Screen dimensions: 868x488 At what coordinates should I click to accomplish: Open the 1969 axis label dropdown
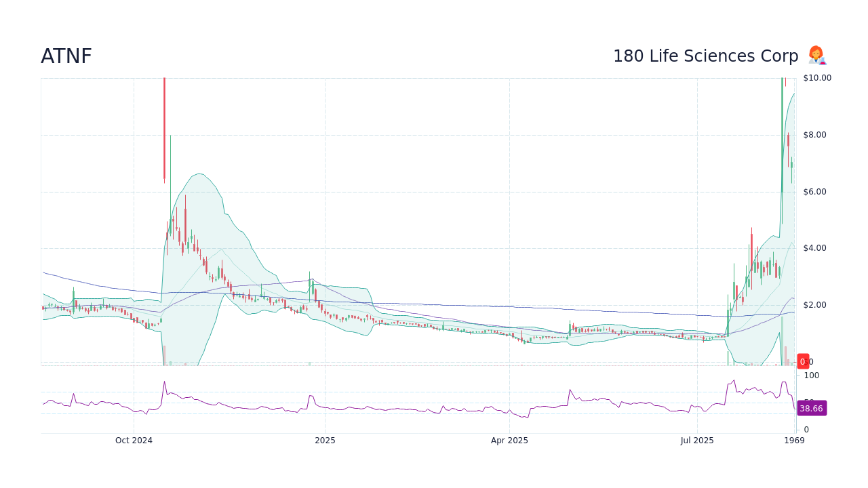tap(794, 440)
